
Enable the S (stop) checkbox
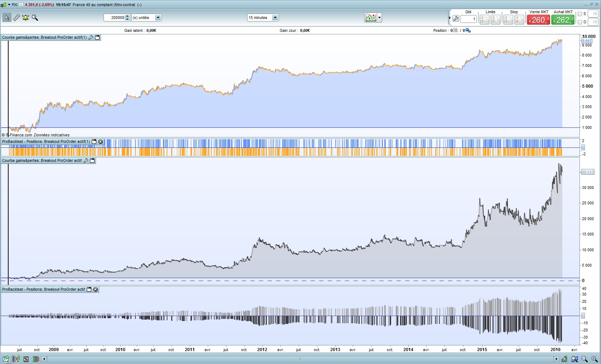click(x=580, y=14)
